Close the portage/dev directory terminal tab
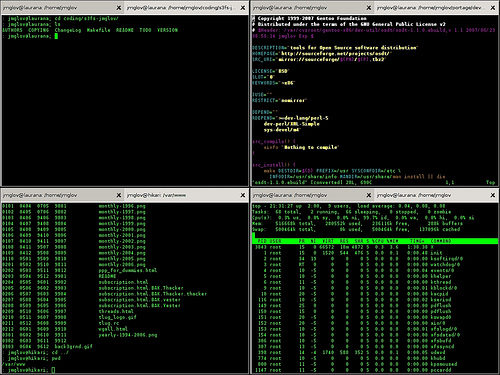The height and width of the screenshot is (375, 500). [x=493, y=8]
